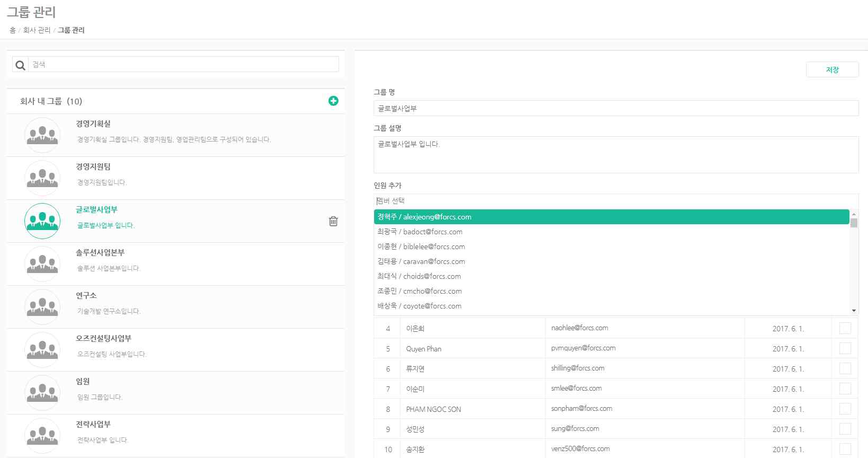Add a new group with plus icon
The width and height of the screenshot is (868, 458).
click(333, 101)
